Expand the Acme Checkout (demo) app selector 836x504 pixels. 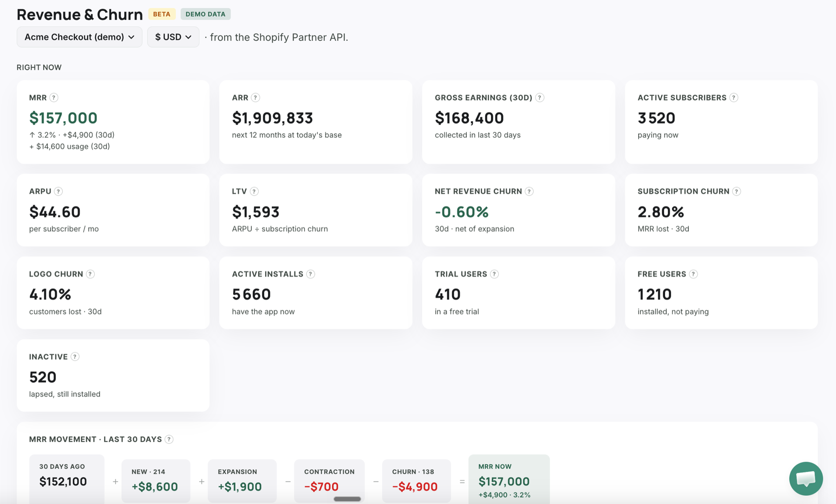point(79,37)
